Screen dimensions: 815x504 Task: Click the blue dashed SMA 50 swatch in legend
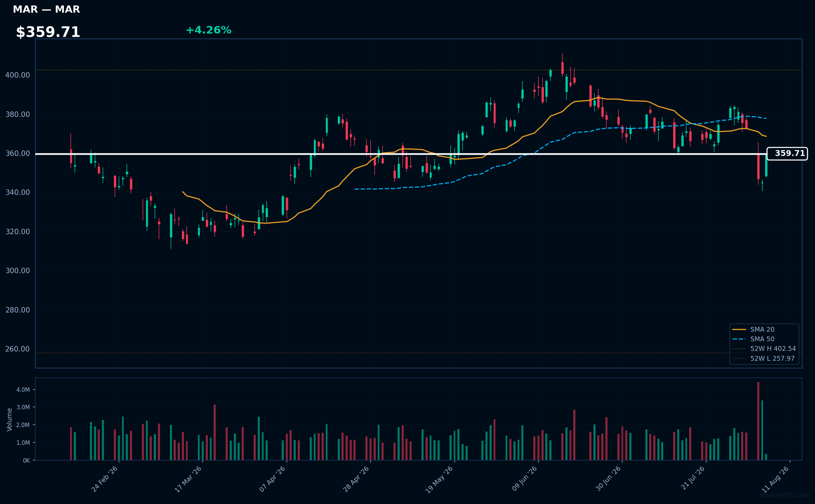point(739,339)
